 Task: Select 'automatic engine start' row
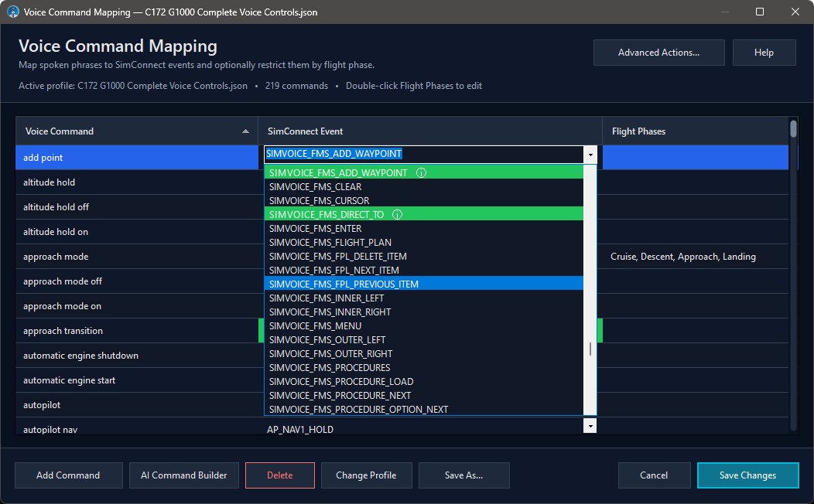(136, 380)
